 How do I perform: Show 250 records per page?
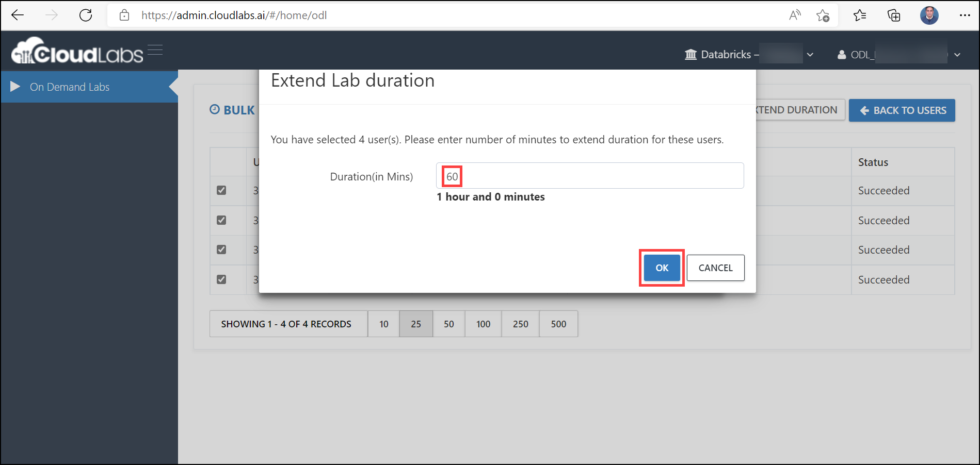(521, 324)
